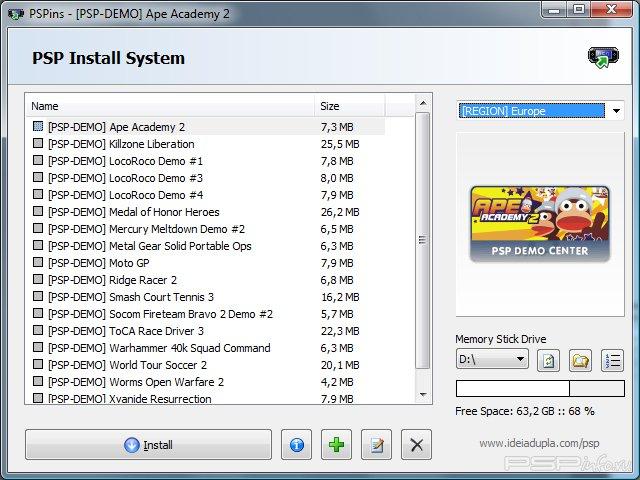Check the Worms Open Warfare 2 checkbox
This screenshot has height=480, width=640.
(x=38, y=381)
